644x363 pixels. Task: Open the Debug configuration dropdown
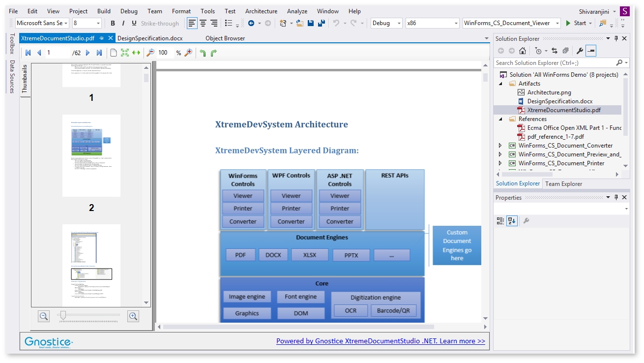point(399,23)
